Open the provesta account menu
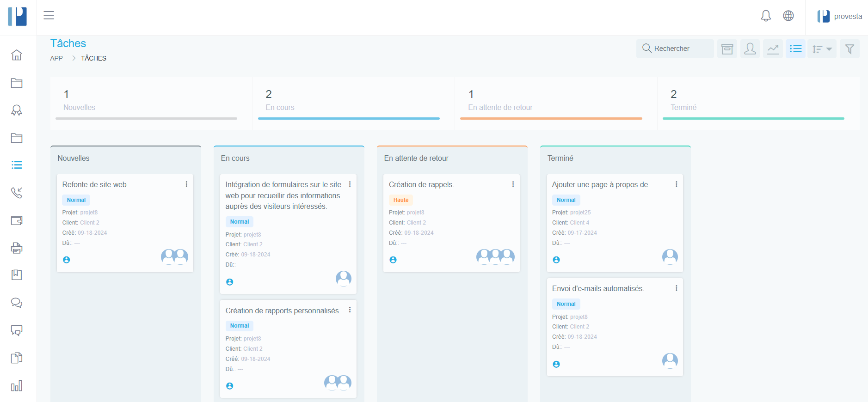Viewport: 868px width, 402px height. 839,17
